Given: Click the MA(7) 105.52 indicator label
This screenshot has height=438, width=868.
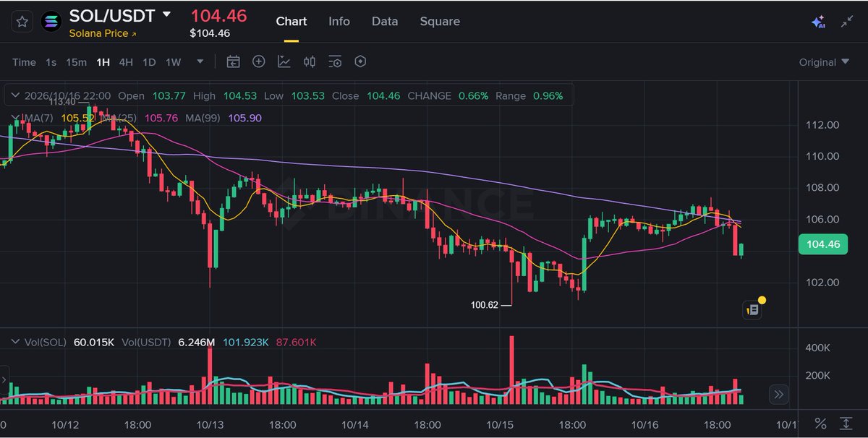Looking at the screenshot, I should [61, 118].
